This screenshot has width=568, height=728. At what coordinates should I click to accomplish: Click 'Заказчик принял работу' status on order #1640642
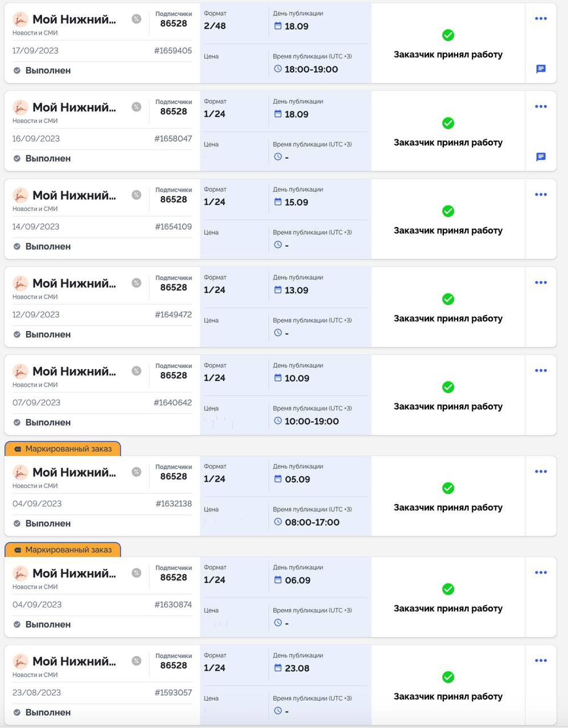(x=448, y=407)
